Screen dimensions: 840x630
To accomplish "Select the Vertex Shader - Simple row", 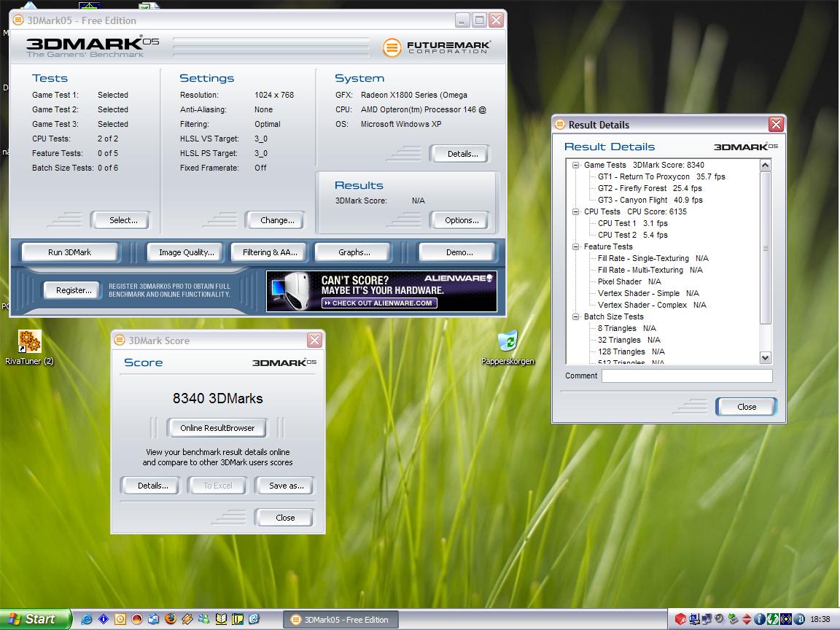I will coord(648,294).
